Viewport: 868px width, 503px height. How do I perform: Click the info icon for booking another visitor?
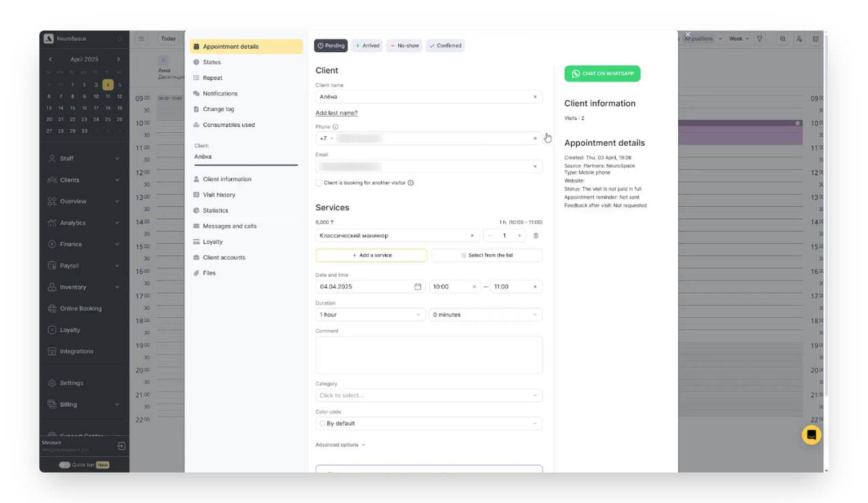tap(411, 183)
